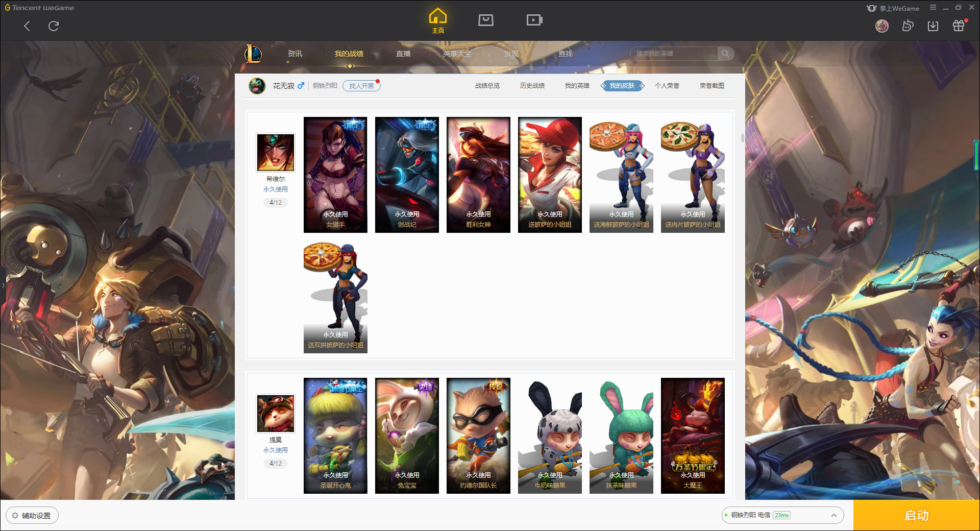Open the 创战纪 skin card
The width and height of the screenshot is (980, 531).
pyautogui.click(x=407, y=175)
